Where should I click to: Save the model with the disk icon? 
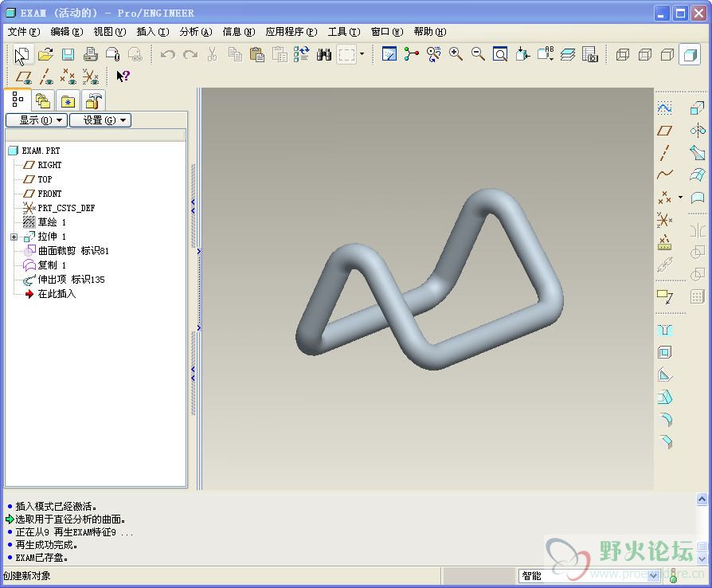(x=68, y=54)
